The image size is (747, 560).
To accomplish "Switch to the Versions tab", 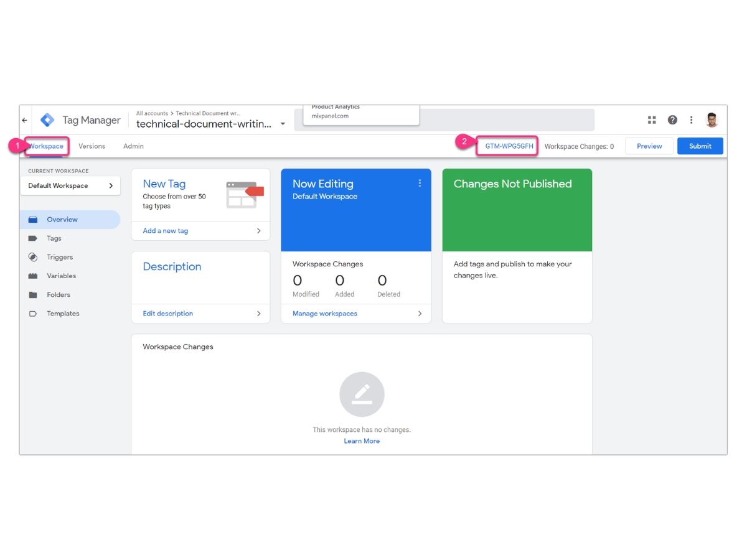I will [92, 146].
